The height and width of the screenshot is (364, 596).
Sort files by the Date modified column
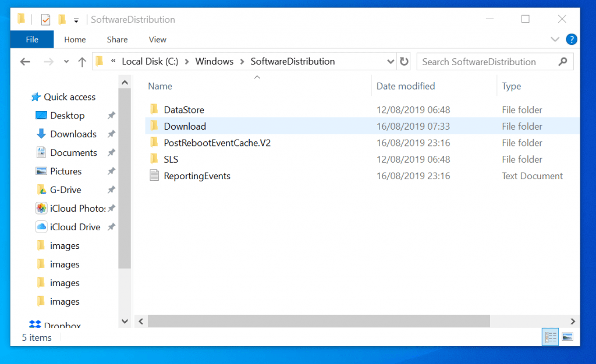coord(405,85)
